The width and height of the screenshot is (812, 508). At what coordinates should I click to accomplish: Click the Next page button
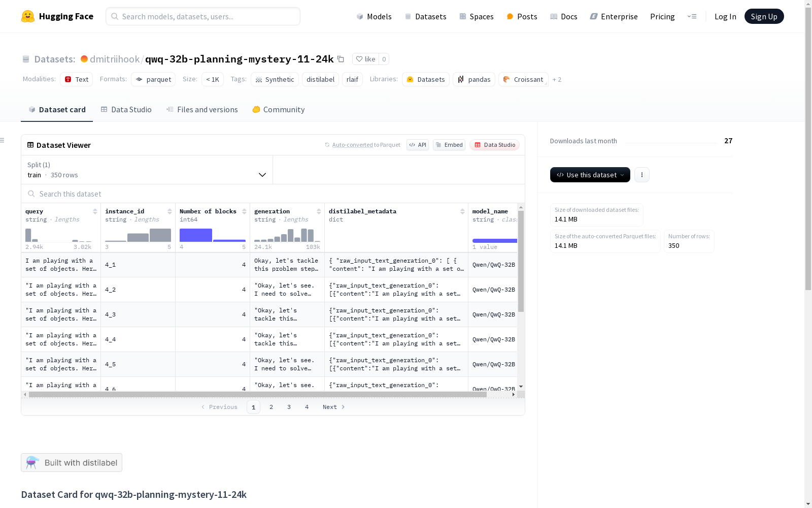334,407
